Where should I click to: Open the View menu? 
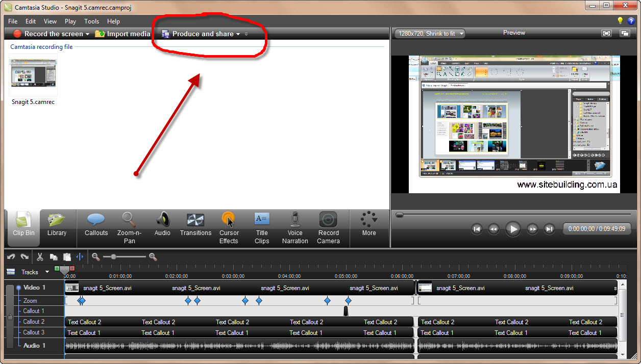pyautogui.click(x=50, y=21)
